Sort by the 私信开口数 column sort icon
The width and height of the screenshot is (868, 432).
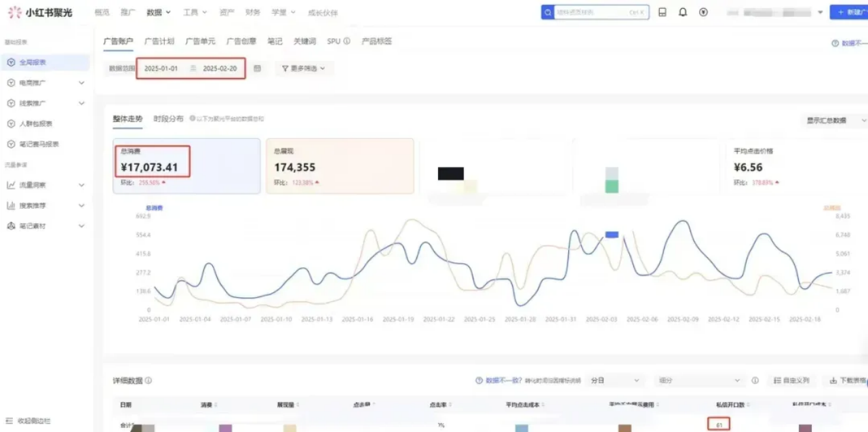(748, 405)
